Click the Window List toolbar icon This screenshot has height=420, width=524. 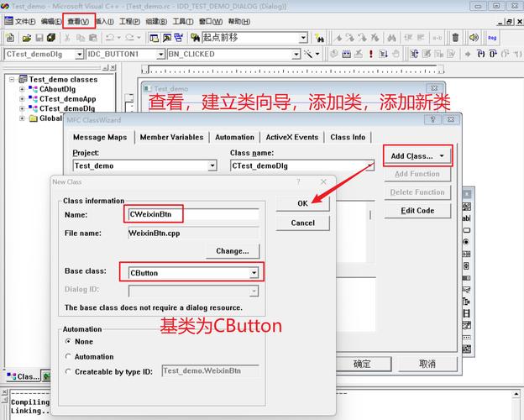179,38
